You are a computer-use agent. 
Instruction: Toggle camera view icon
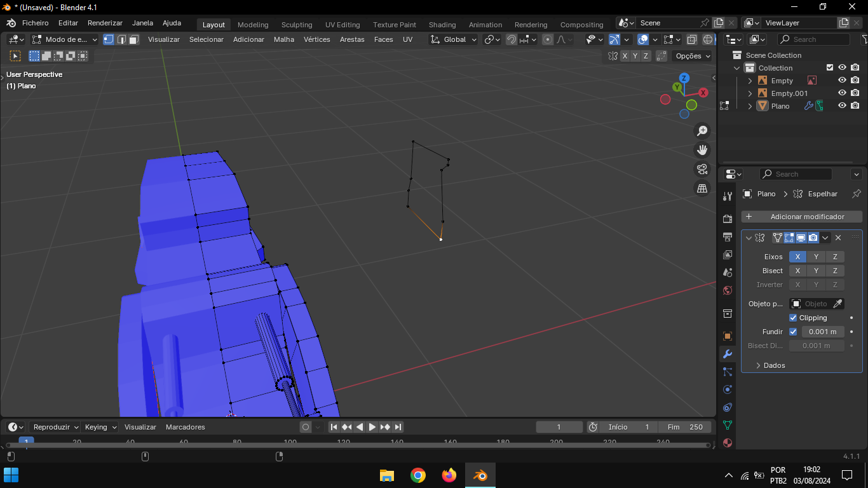(702, 169)
